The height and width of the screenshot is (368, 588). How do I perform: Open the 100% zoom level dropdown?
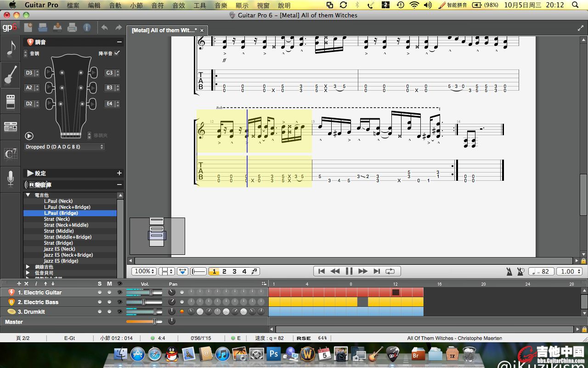(144, 271)
